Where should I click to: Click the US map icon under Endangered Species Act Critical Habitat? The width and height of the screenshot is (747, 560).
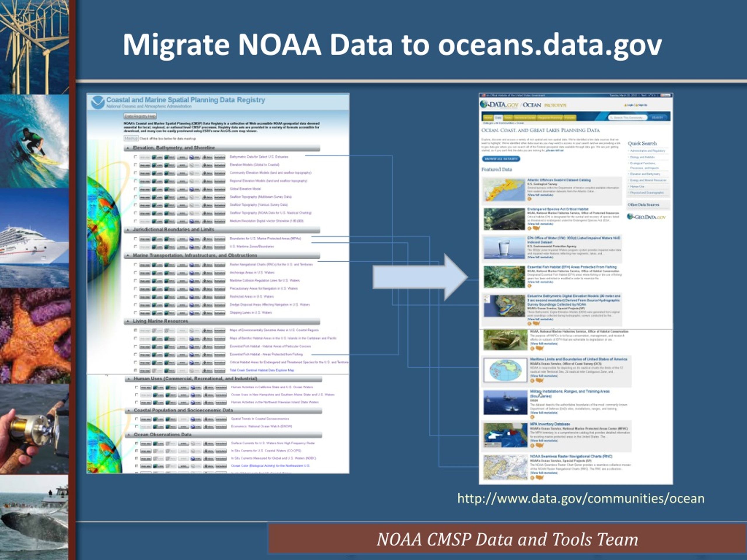point(536,229)
